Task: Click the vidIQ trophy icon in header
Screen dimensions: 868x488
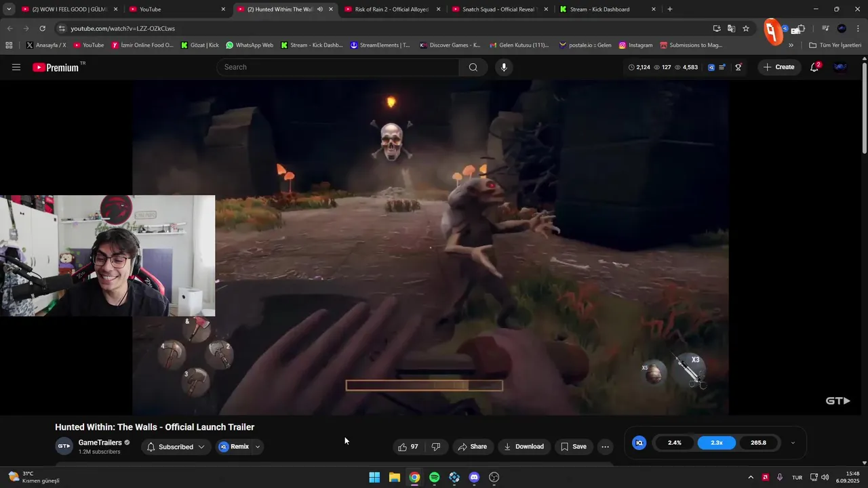Action: pos(738,67)
